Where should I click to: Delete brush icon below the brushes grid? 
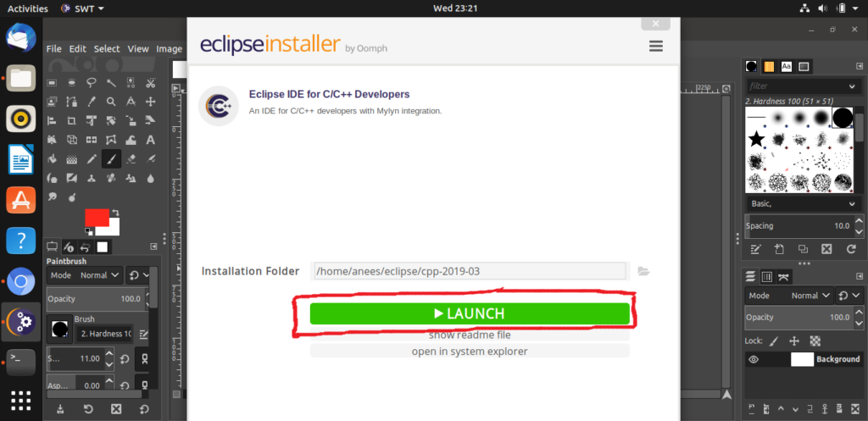pos(826,249)
